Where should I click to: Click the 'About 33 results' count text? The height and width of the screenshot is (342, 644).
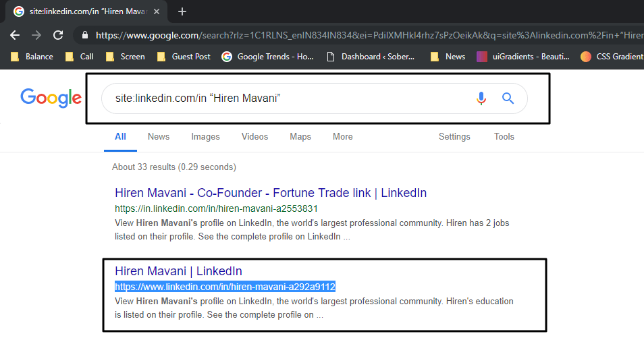coord(174,167)
